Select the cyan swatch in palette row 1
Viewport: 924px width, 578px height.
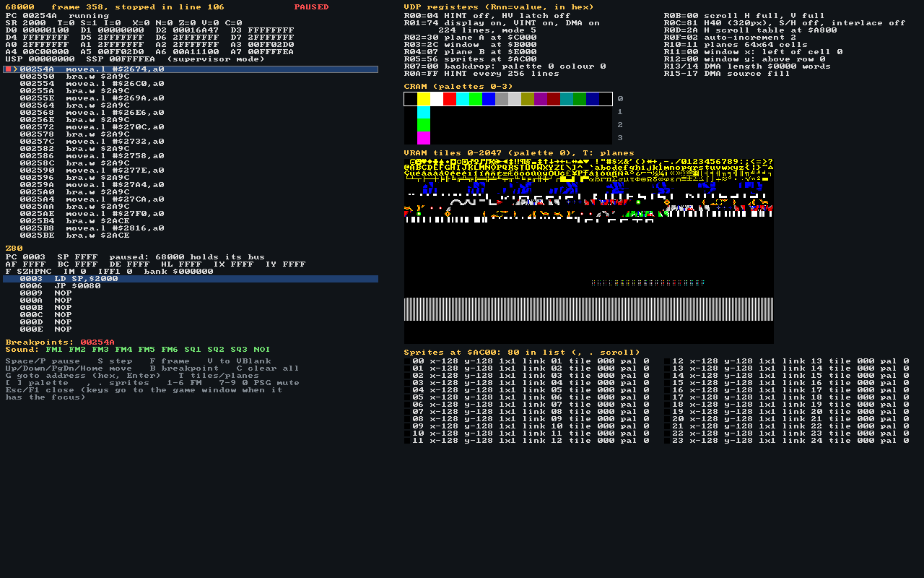click(424, 112)
